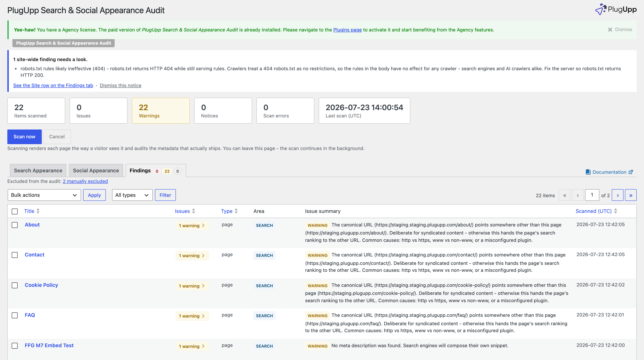Click Apply next to Bulk actions
Image resolution: width=644 pixels, height=360 pixels.
pos(94,195)
